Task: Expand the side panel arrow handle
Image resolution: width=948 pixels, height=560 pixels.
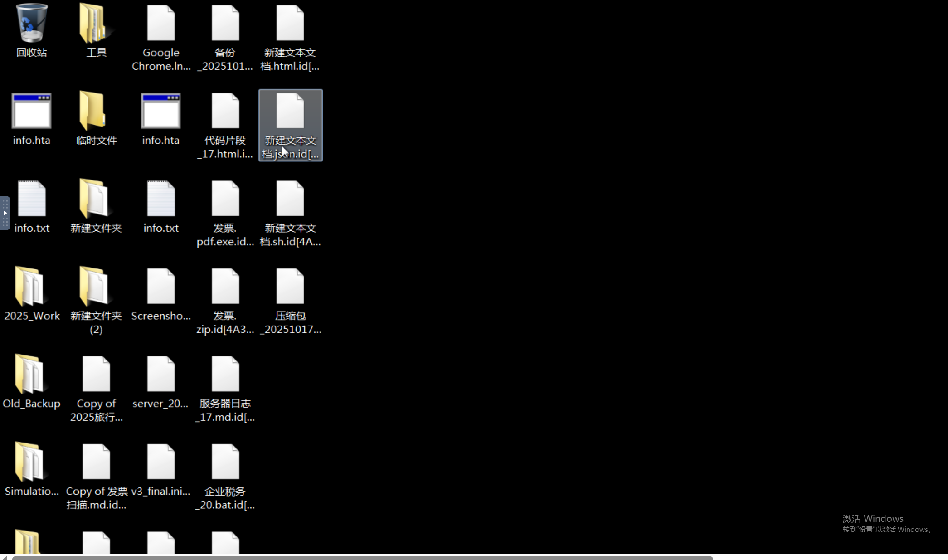Action: 5,213
